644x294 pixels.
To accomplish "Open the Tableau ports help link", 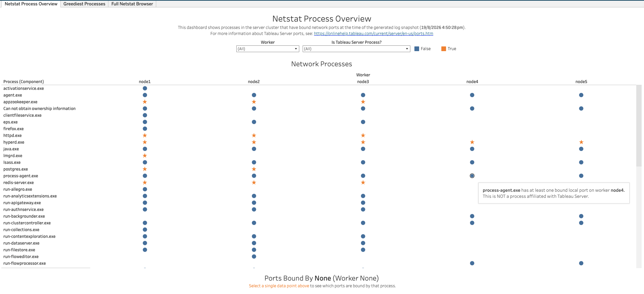I will [373, 34].
